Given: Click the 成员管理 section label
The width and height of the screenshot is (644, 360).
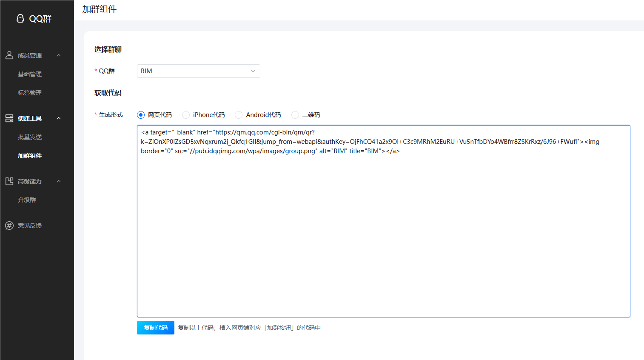Looking at the screenshot, I should pos(30,55).
